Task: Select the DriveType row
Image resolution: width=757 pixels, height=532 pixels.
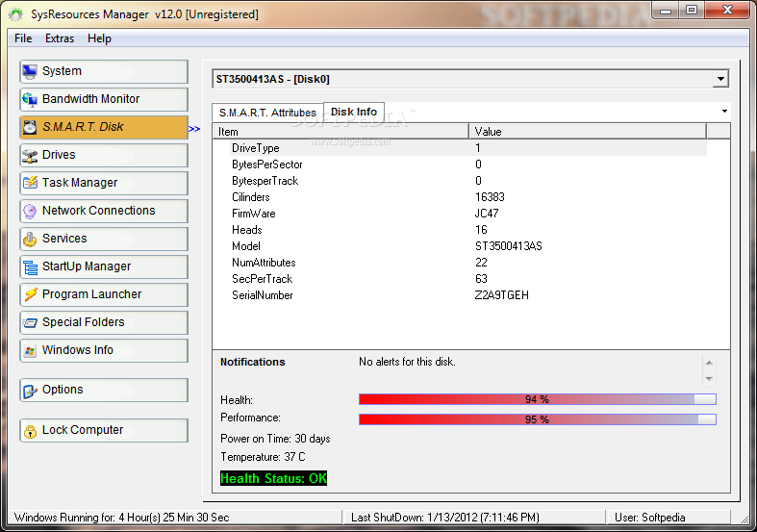Action: tap(460, 148)
